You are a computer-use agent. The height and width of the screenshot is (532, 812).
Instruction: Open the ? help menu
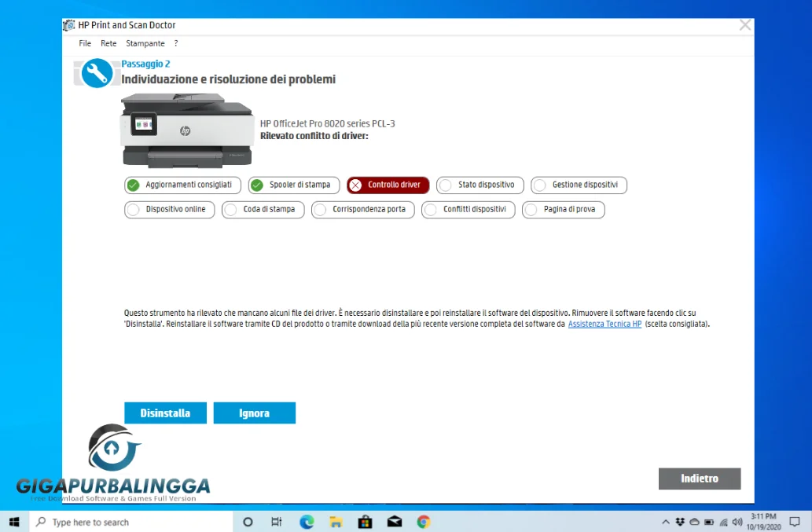tap(175, 43)
